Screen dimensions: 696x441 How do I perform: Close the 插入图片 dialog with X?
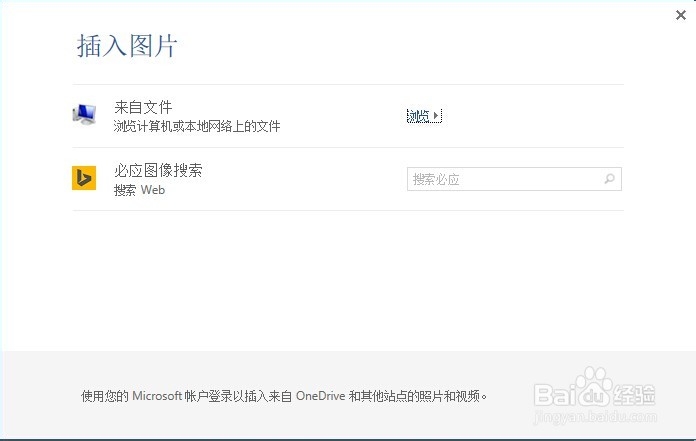680,15
